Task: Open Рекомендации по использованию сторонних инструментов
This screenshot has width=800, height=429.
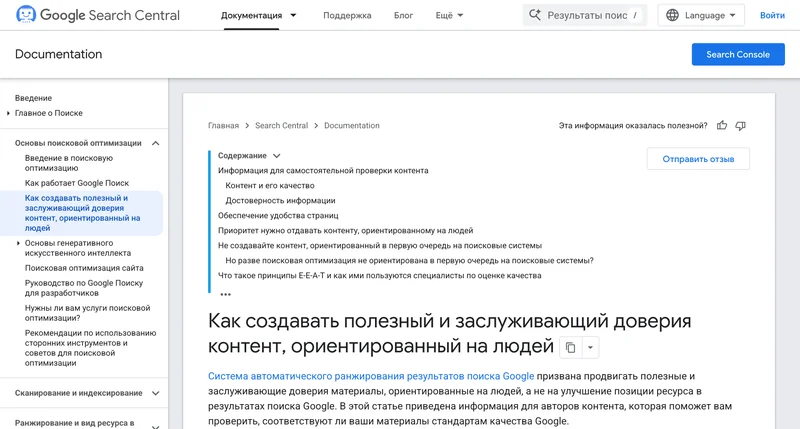Action: click(90, 348)
